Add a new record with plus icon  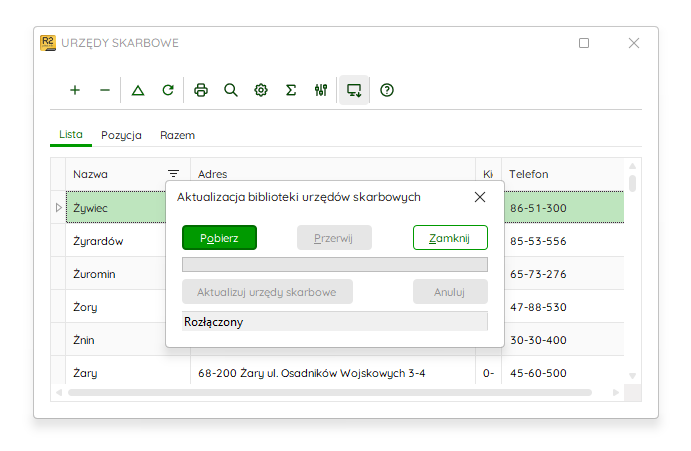[x=75, y=90]
